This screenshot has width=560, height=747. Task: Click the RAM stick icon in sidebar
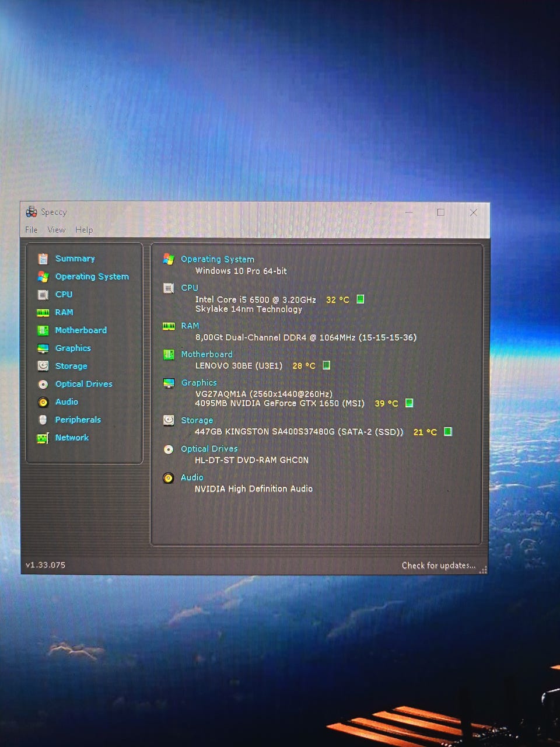click(43, 312)
